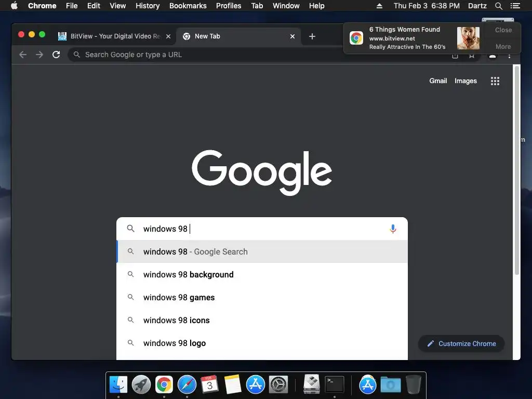Open Notification Center list icon
The width and height of the screenshot is (532, 399).
pos(515,6)
